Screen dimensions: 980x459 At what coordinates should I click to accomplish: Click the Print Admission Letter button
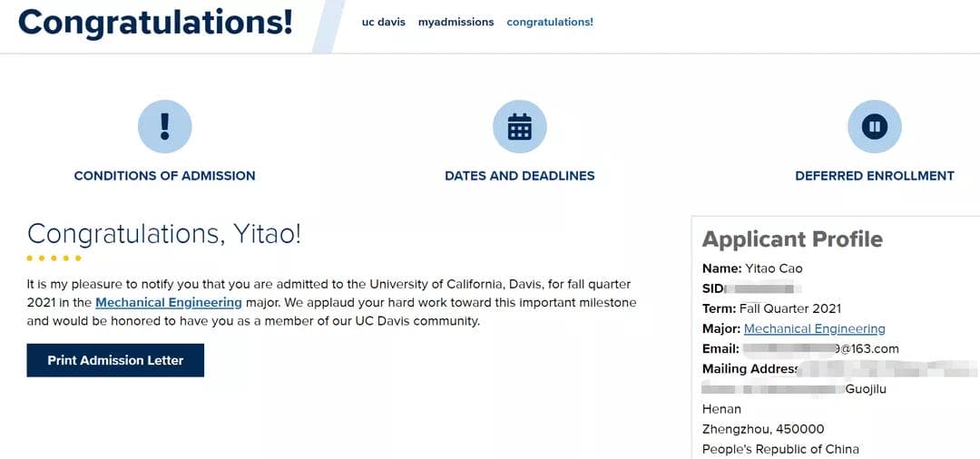[x=115, y=360]
